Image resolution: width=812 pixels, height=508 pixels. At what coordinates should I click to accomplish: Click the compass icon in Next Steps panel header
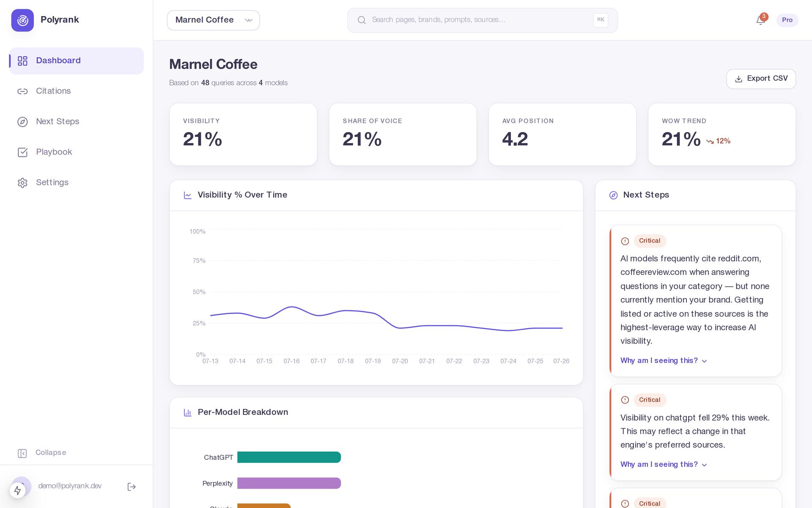(613, 195)
